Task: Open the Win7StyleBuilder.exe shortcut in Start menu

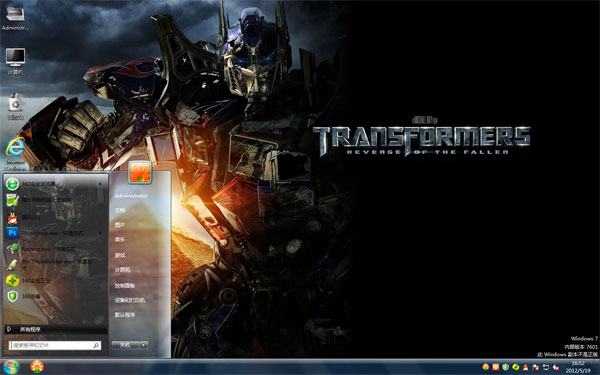Action: [x=54, y=264]
